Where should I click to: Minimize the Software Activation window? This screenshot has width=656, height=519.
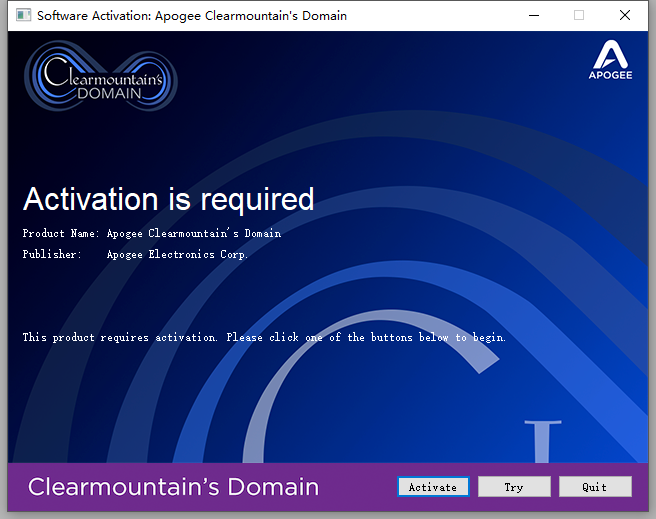(x=534, y=15)
